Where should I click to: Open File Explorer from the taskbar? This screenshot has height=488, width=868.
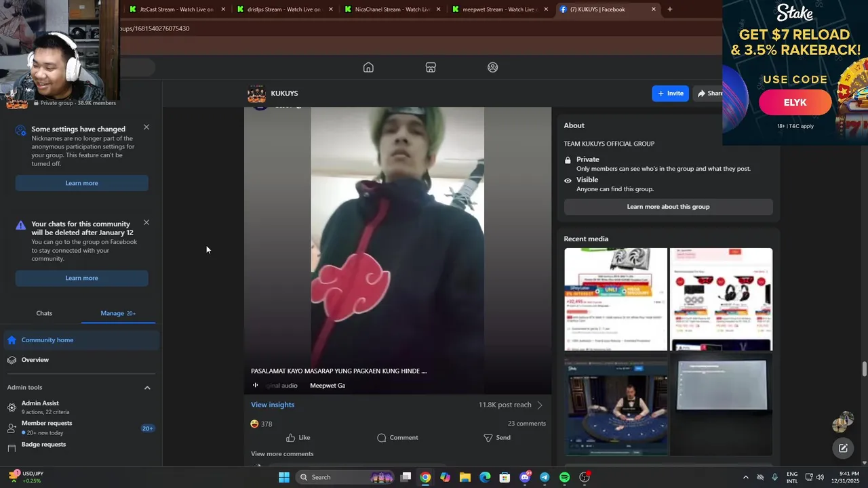(465, 477)
